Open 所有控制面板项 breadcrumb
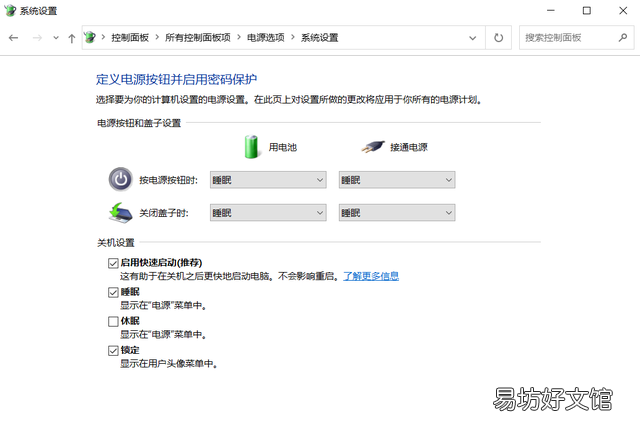640x431 pixels. pos(198,38)
